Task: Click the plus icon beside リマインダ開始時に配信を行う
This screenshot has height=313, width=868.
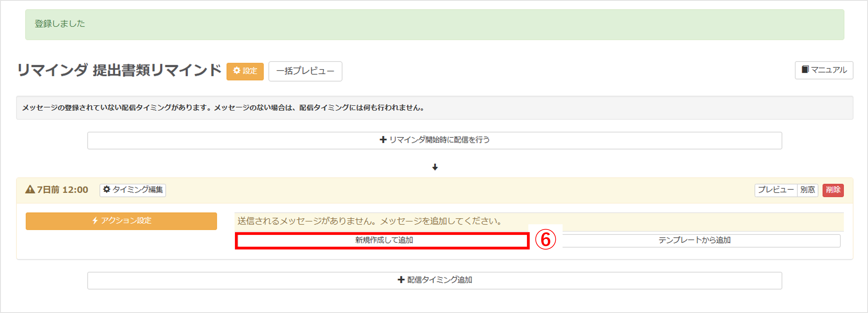Action: tap(383, 140)
